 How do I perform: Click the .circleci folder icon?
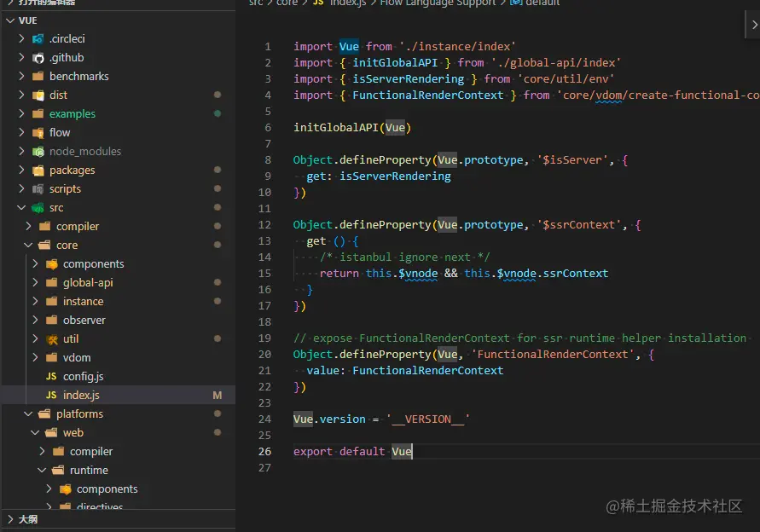point(38,38)
